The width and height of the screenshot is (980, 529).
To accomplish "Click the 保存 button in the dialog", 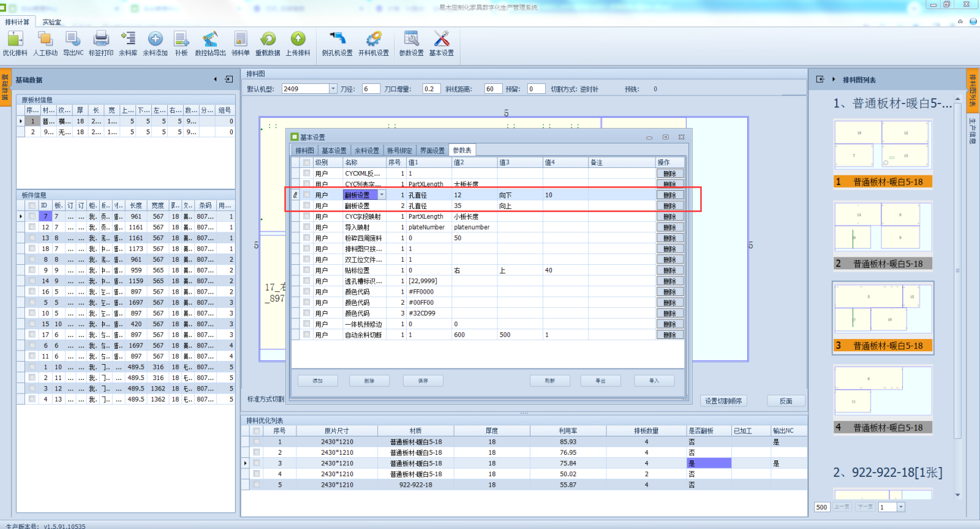I will tap(423, 381).
